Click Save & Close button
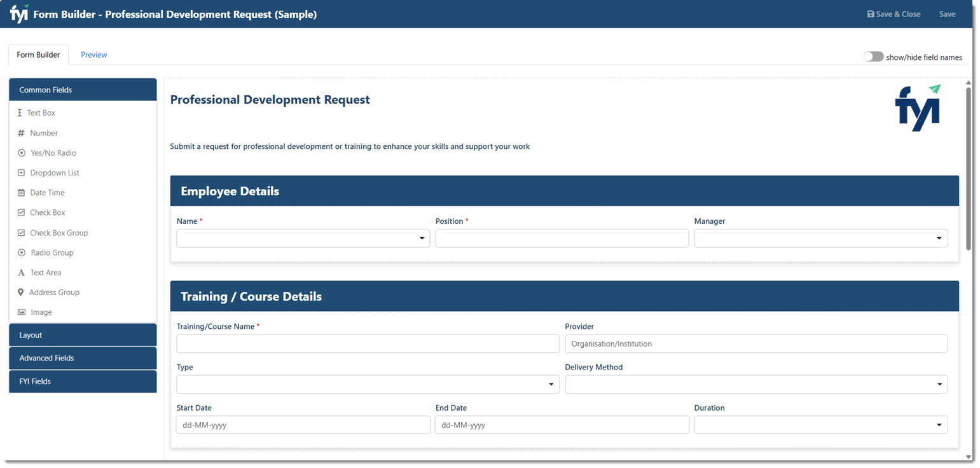 [x=894, y=14]
